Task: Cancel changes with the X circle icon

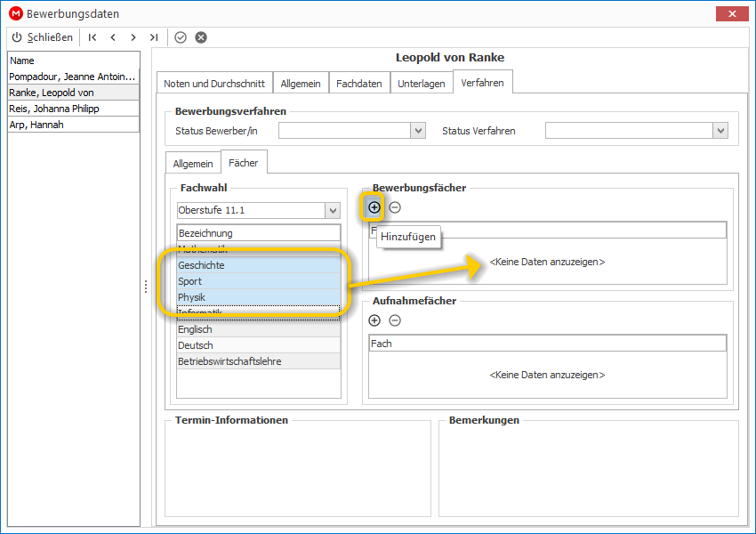Action: 201,37
